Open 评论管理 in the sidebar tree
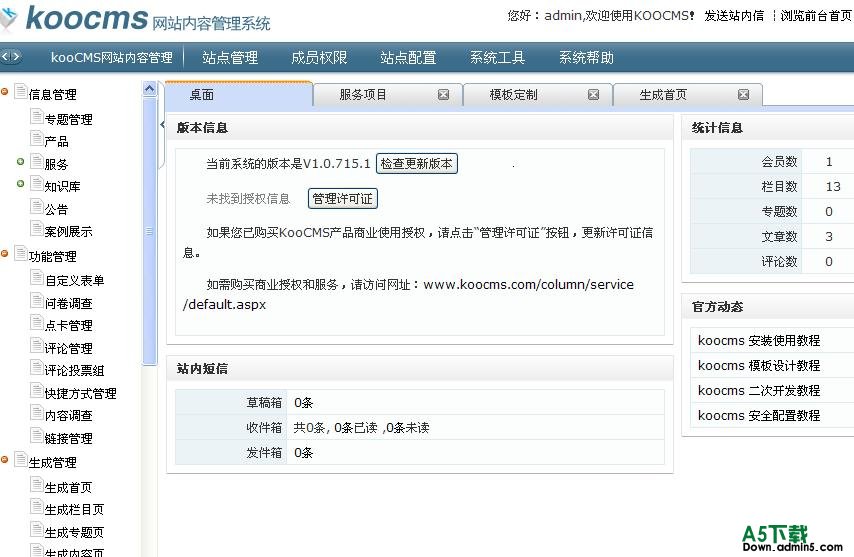 pyautogui.click(x=69, y=348)
